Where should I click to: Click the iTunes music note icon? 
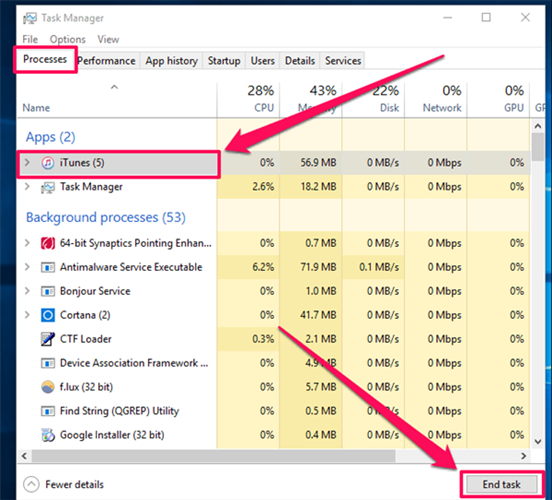coord(48,163)
